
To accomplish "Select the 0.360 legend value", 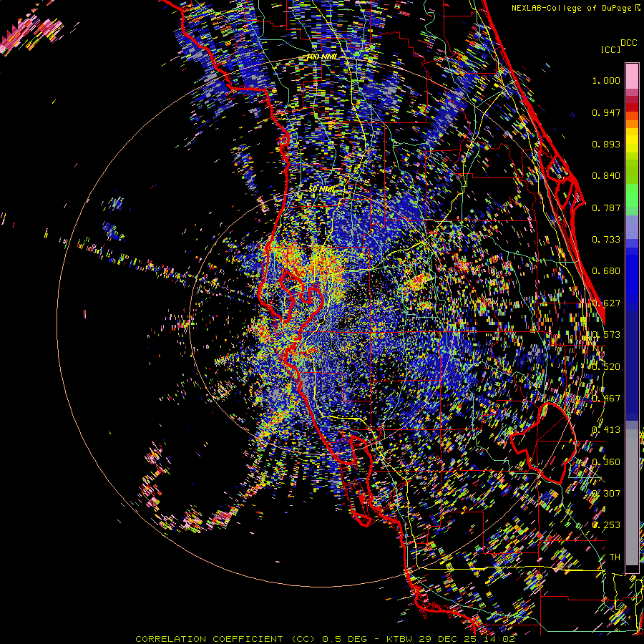I will click(606, 462).
